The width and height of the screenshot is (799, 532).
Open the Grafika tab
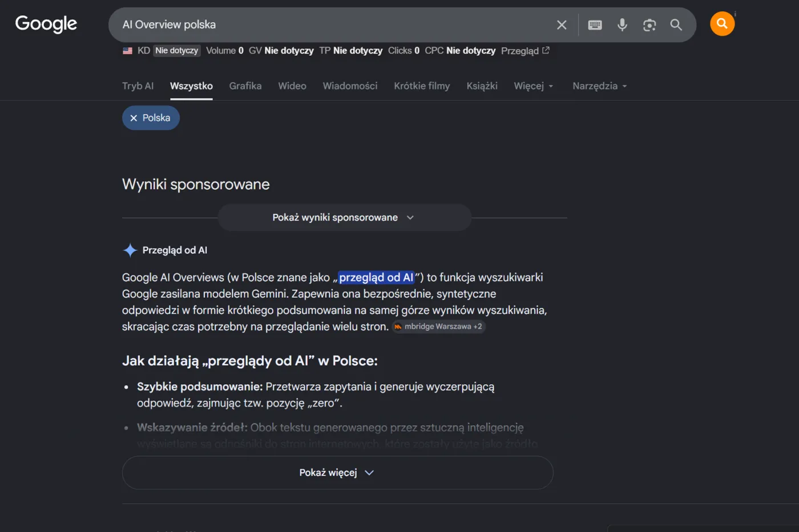245,86
